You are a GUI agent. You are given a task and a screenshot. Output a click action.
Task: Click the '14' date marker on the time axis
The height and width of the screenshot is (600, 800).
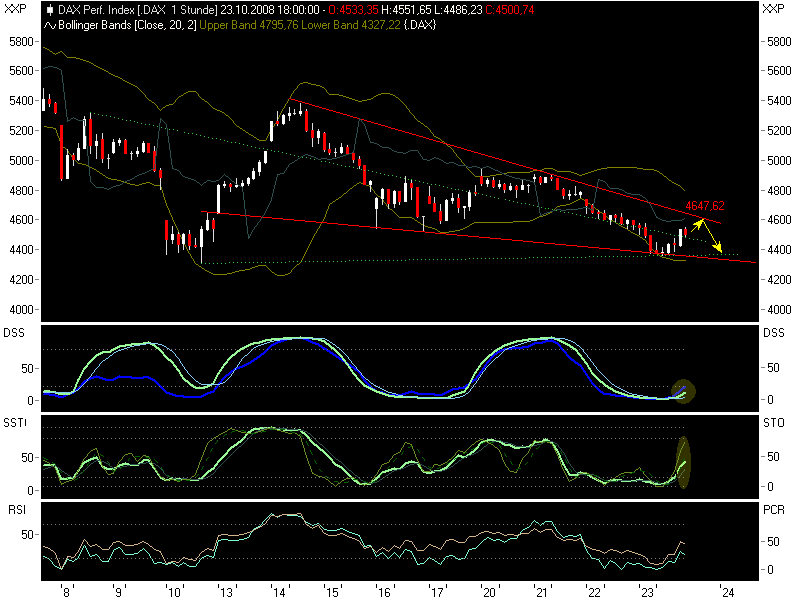pyautogui.click(x=279, y=592)
